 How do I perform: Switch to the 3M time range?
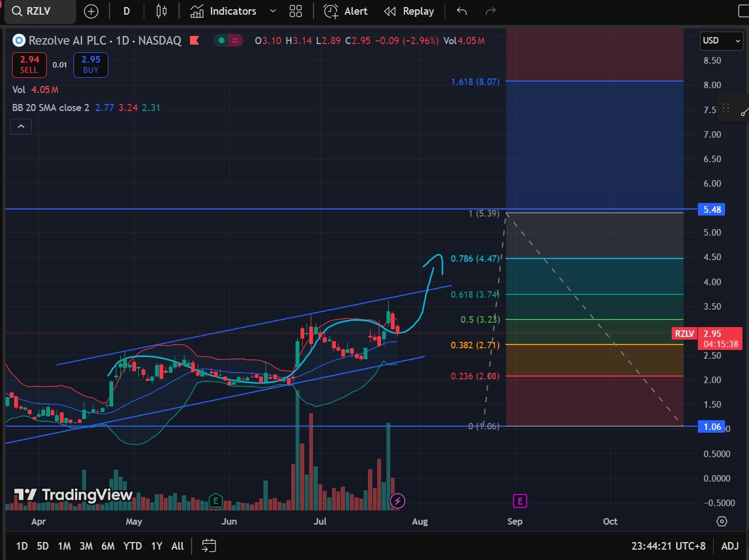tap(86, 546)
